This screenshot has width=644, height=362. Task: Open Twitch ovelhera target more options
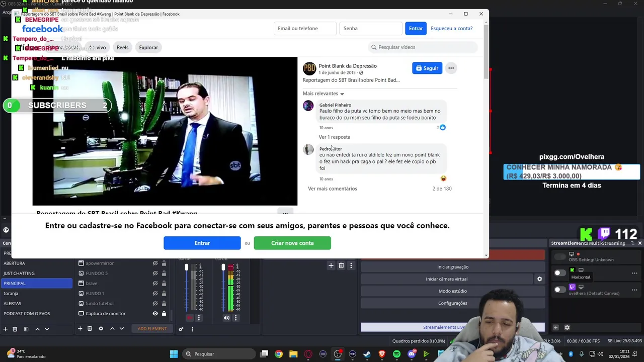[634, 290]
